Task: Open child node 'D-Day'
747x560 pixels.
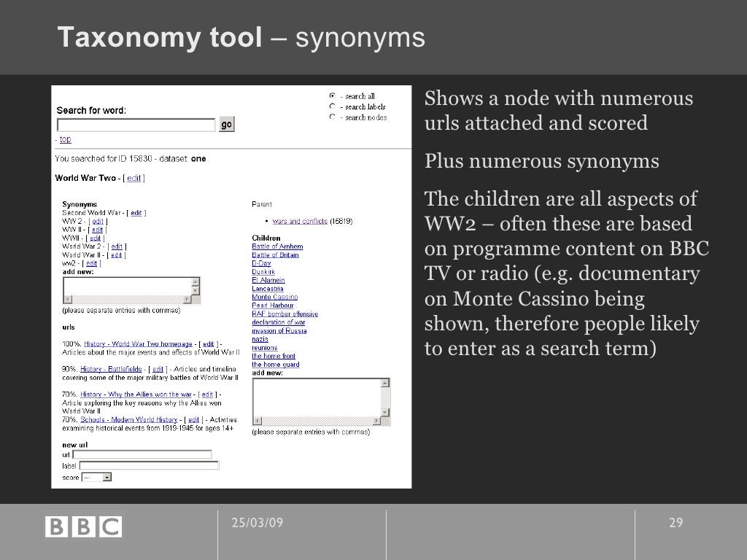Action: pyautogui.click(x=261, y=263)
